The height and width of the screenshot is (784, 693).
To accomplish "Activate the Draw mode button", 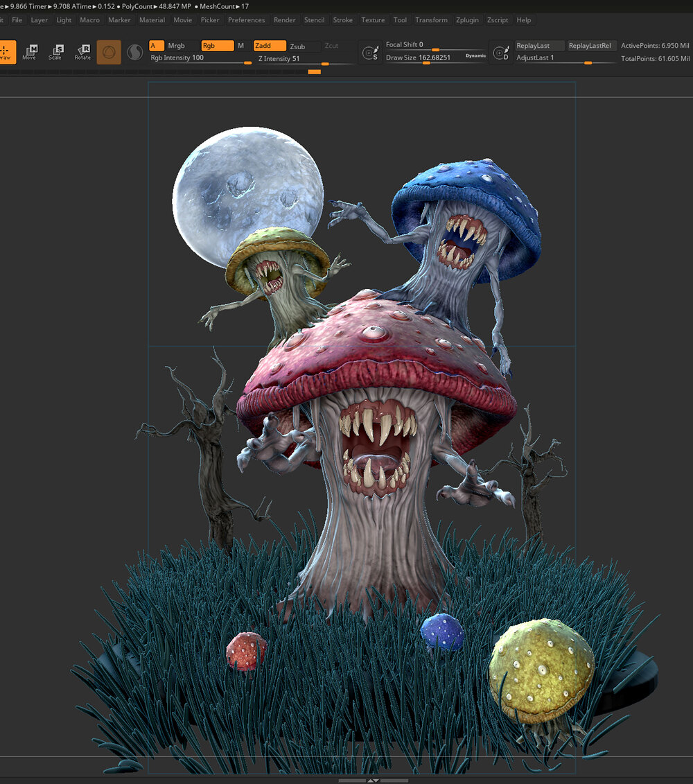I will pos(7,52).
